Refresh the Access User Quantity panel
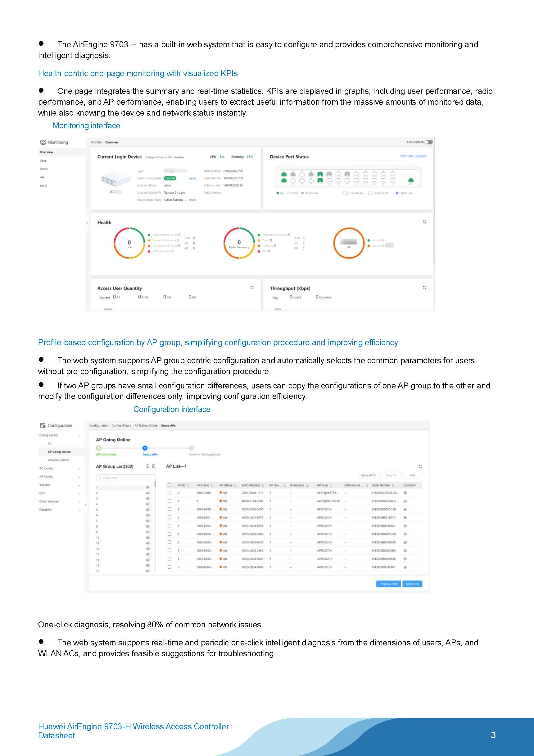 click(252, 287)
